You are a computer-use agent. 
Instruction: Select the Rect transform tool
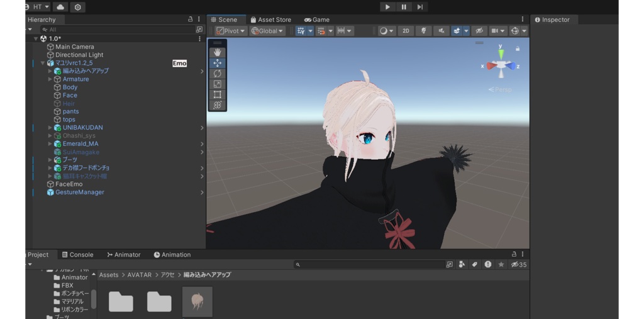click(217, 94)
